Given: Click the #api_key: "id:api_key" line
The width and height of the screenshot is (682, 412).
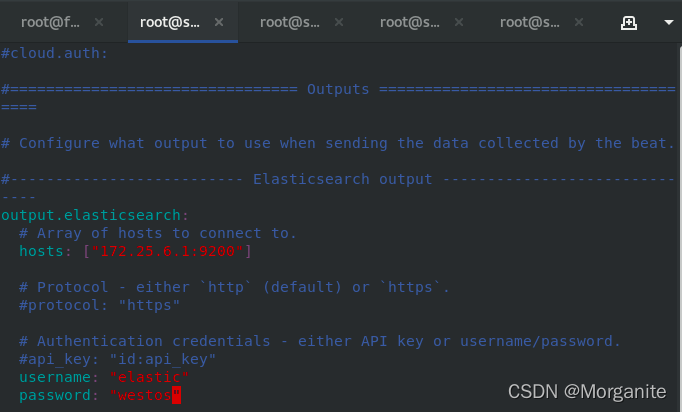Looking at the screenshot, I should (117, 359).
